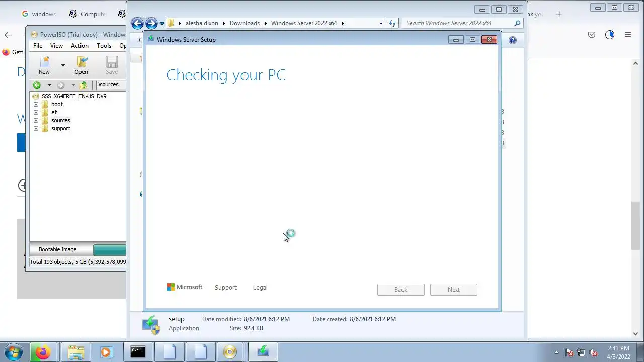Click Firefox scrollbar down arrow
Screen dimensions: 644x362
pyautogui.click(x=636, y=334)
